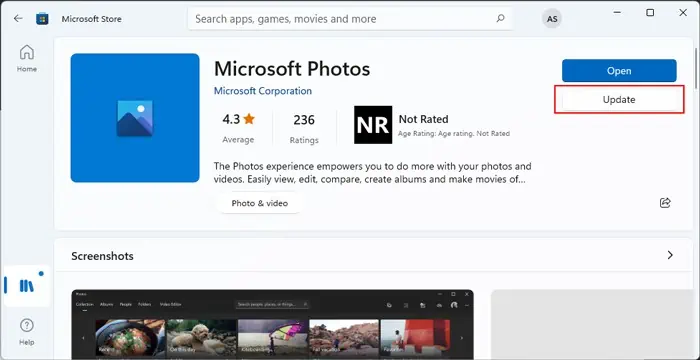Open Help in the sidebar
Viewport: 700px width, 360px height.
(27, 332)
